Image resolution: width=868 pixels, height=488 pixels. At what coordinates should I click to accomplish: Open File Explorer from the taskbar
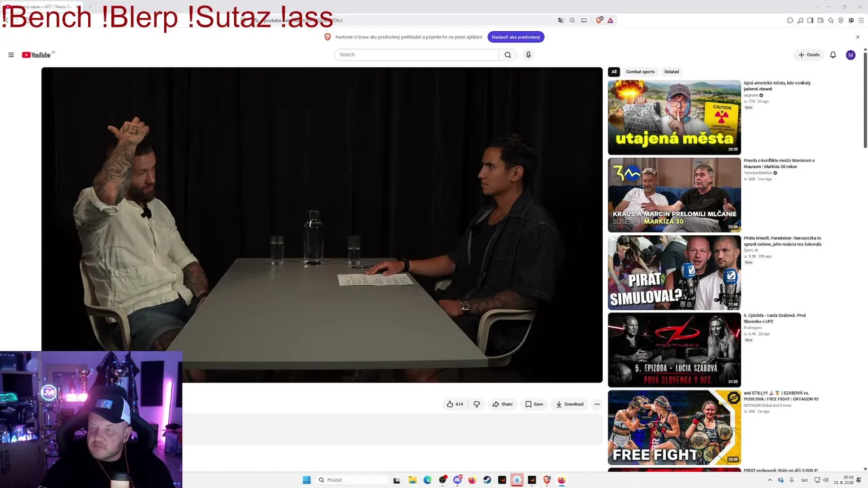(412, 480)
